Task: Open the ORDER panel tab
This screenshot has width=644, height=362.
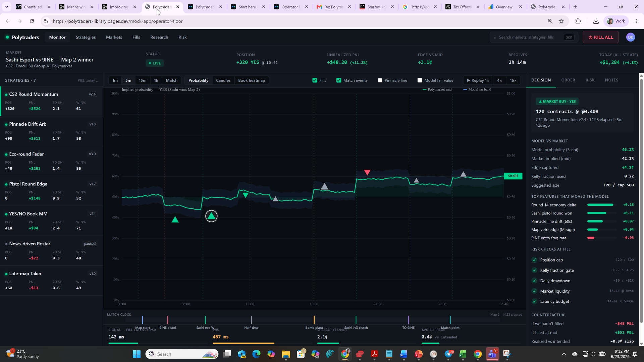Action: 568,80
